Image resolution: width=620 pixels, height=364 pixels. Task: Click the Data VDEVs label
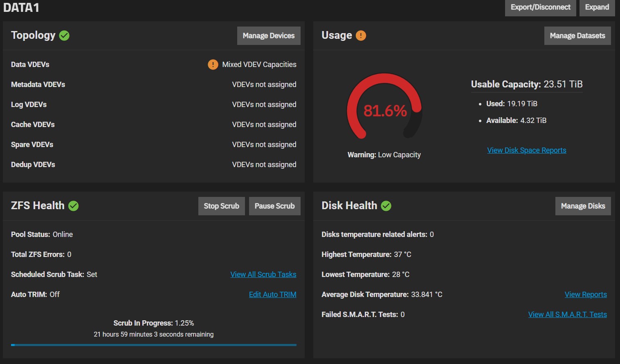click(30, 65)
